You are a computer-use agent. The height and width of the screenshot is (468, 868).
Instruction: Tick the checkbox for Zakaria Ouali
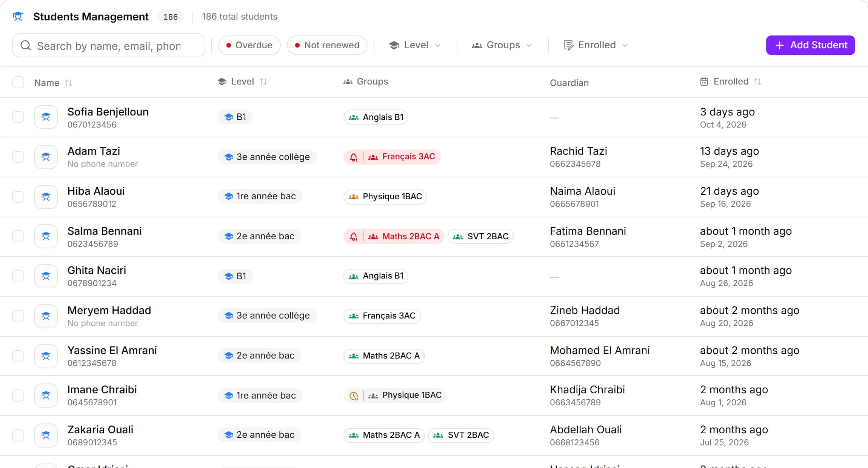tap(18, 435)
